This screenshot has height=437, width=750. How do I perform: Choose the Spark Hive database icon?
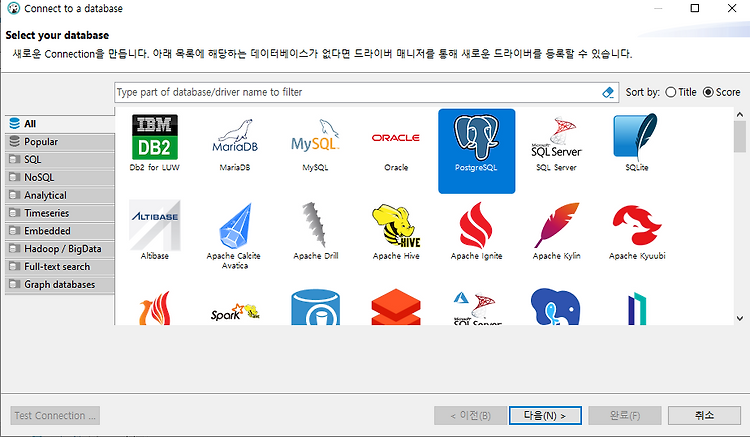(235, 312)
